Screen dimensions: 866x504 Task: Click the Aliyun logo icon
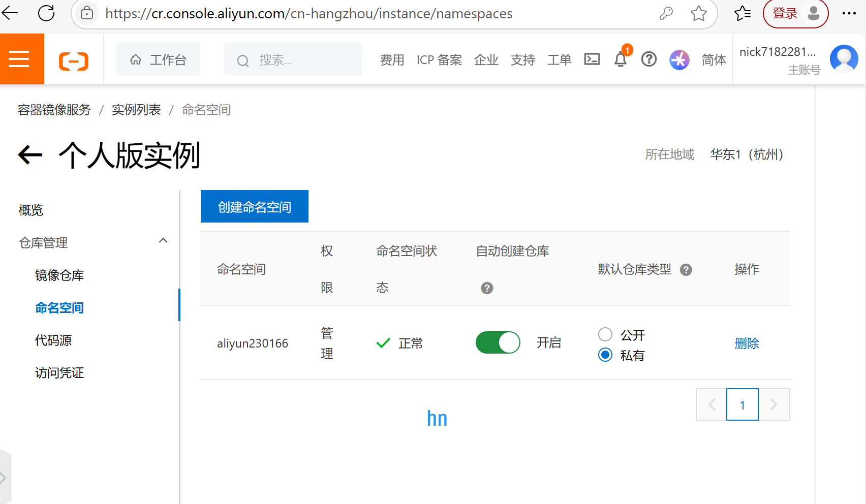tap(74, 61)
